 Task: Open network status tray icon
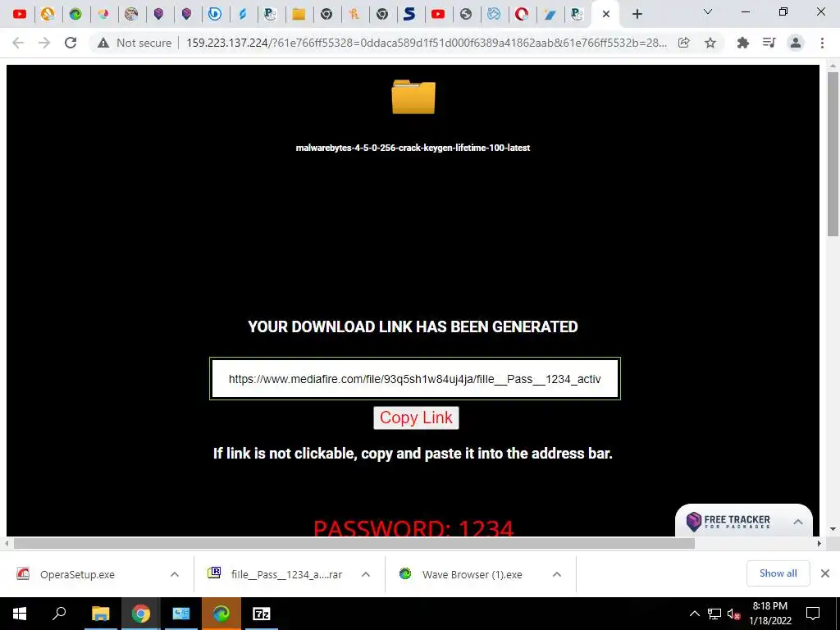coord(714,614)
